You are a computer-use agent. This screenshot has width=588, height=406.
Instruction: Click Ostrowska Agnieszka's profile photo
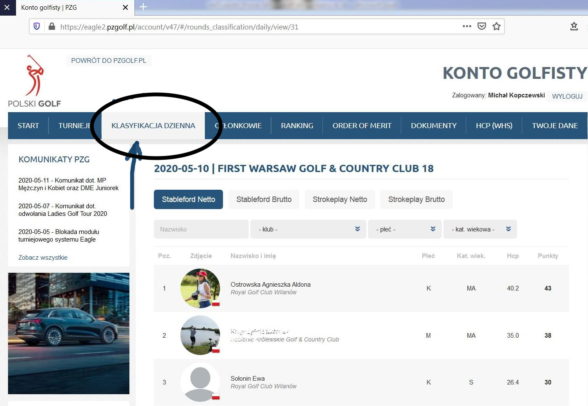coord(200,288)
